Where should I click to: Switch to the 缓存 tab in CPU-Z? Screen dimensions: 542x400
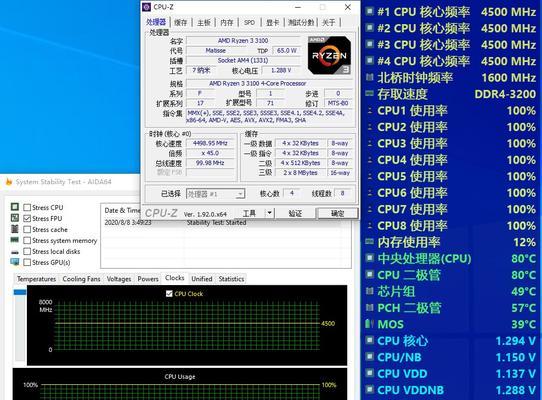click(x=181, y=22)
